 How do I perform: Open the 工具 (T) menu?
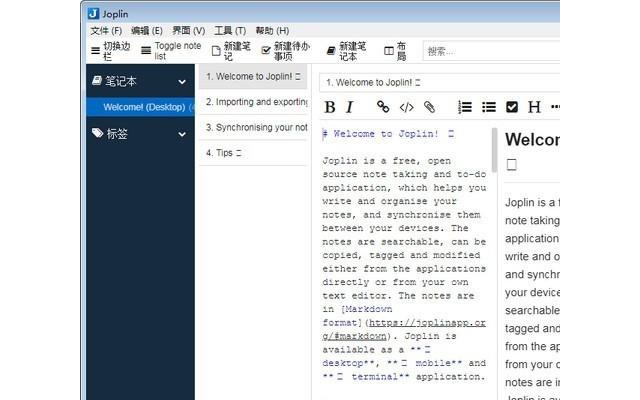click(230, 31)
